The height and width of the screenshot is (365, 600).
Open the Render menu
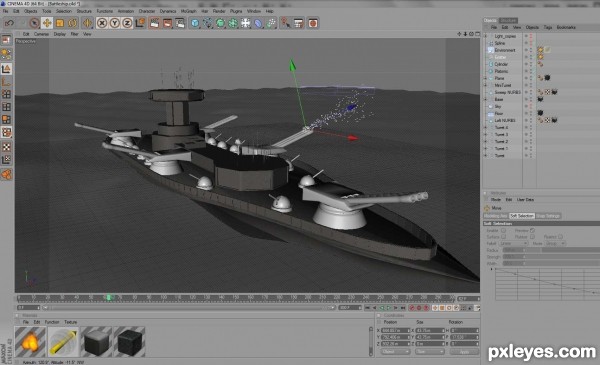click(219, 11)
